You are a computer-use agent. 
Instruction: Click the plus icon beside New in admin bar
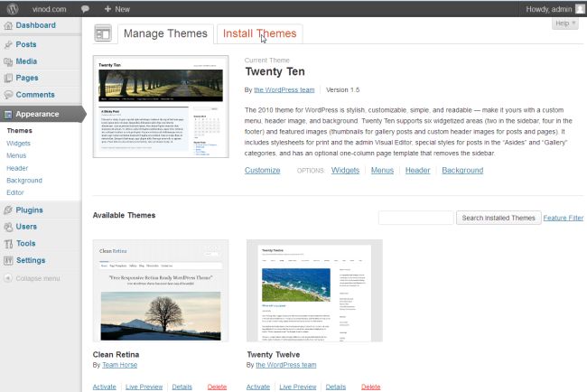click(x=107, y=9)
